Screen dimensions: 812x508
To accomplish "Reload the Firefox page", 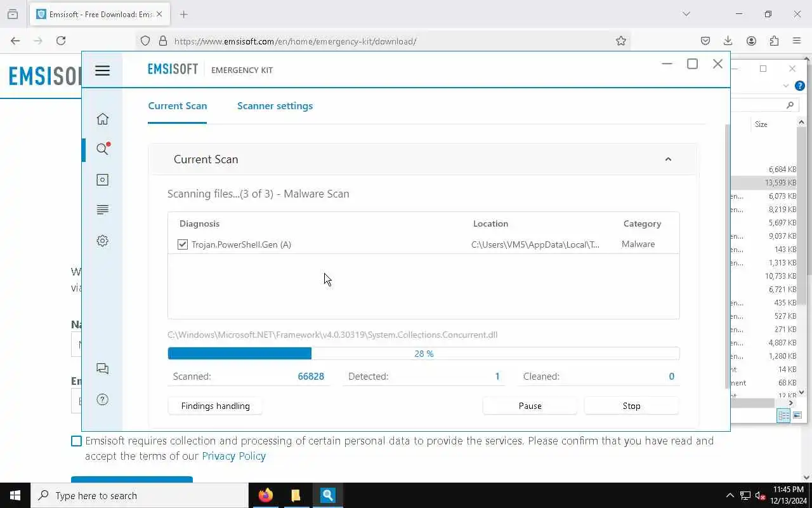I will tap(61, 41).
